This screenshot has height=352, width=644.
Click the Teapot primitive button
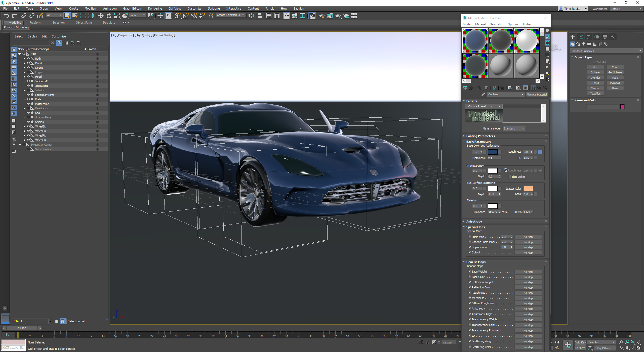(595, 88)
